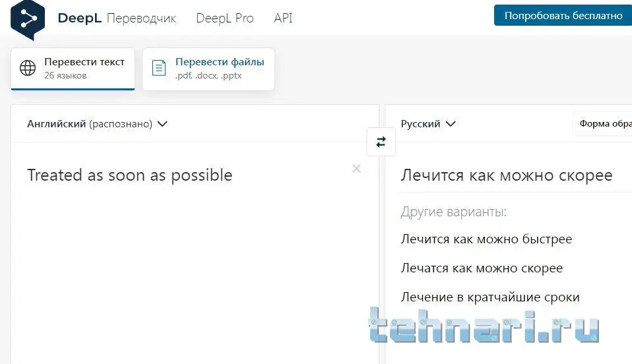Click the globe icon for text translation

coord(28,68)
